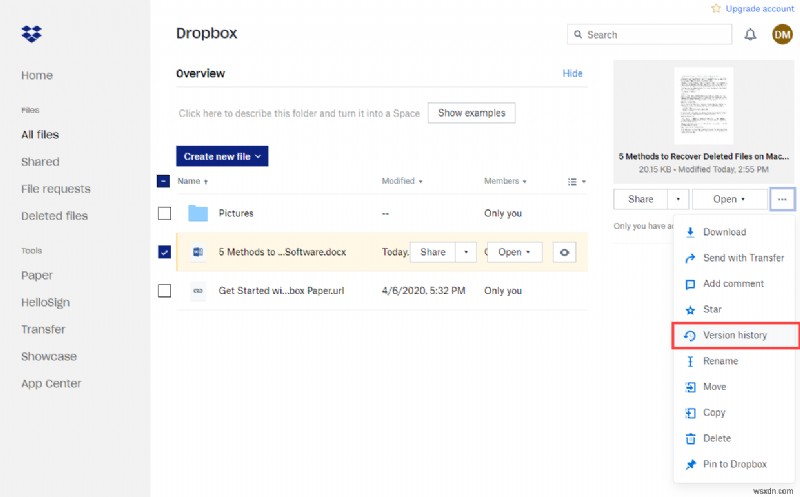Image resolution: width=800 pixels, height=497 pixels.
Task: Click in the Search input field
Action: pos(649,35)
